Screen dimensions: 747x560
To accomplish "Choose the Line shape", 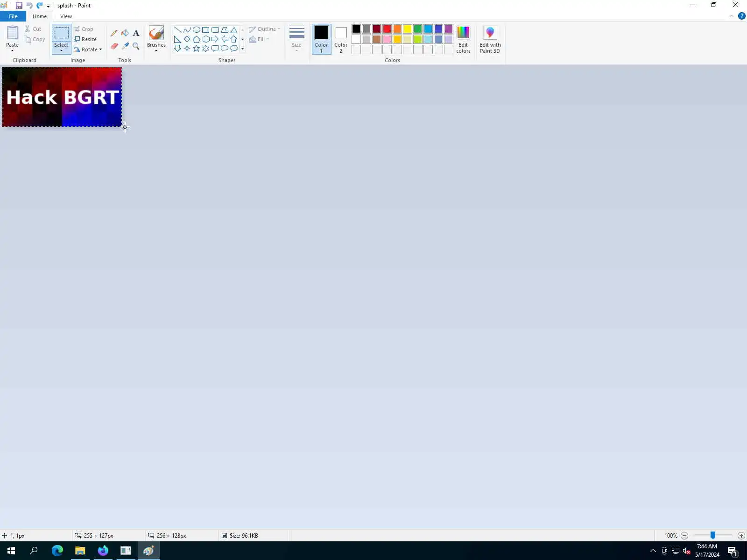I will pos(178,30).
